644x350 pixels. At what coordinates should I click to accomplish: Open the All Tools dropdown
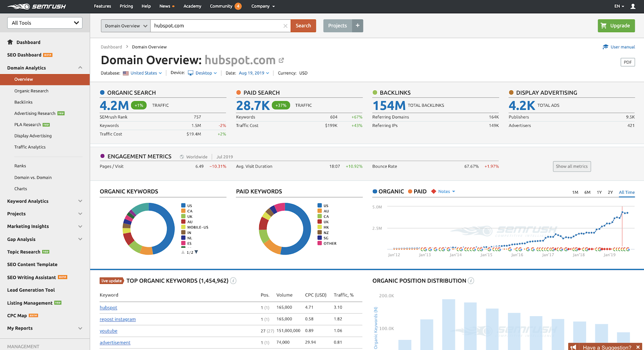pyautogui.click(x=45, y=23)
